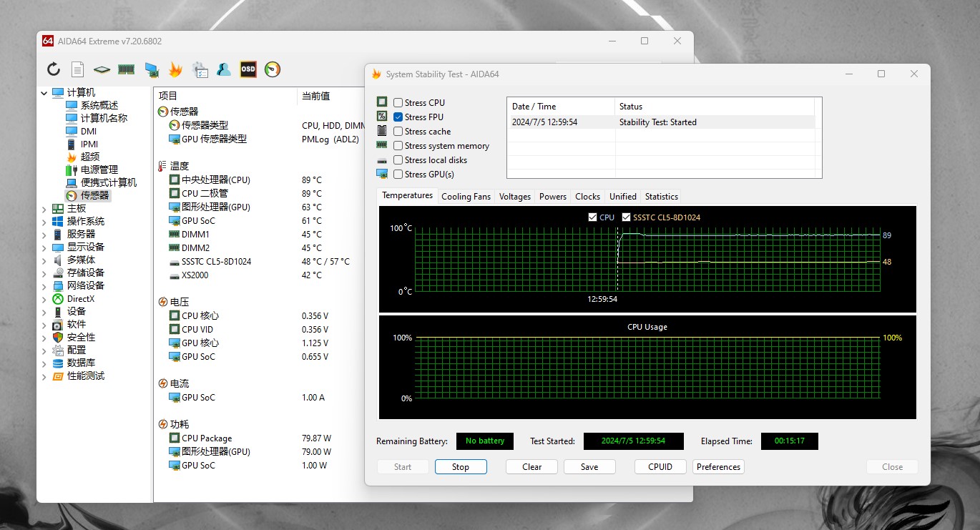Image resolution: width=980 pixels, height=530 pixels.
Task: Click the Refresh toolbar icon
Action: pyautogui.click(x=54, y=69)
